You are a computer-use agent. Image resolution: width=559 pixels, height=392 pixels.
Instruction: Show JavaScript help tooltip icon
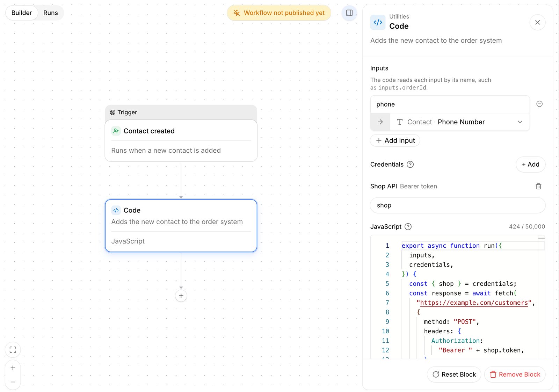tap(408, 227)
